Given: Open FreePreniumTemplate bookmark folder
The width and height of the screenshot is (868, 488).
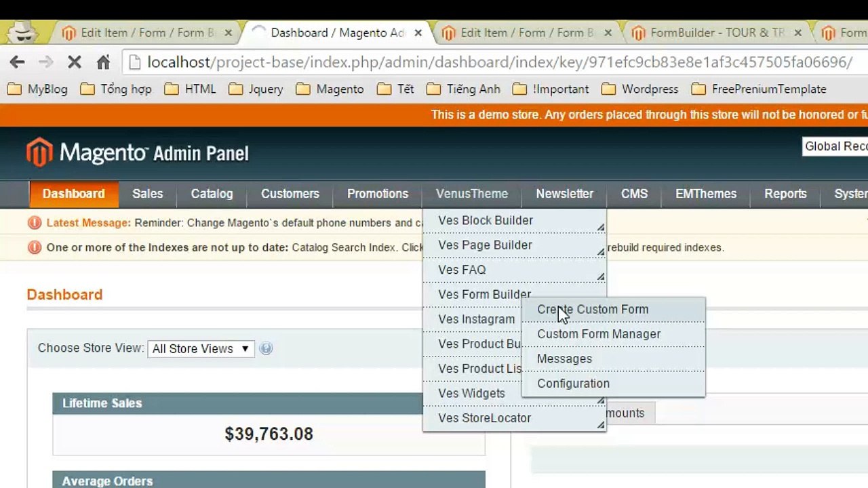Looking at the screenshot, I should (x=759, y=89).
